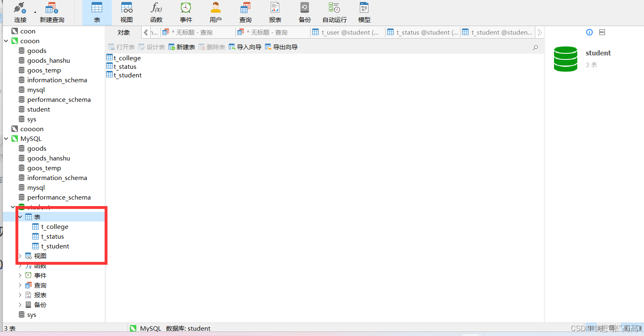
Task: Expand the 视图 views tree node
Action: [20, 256]
